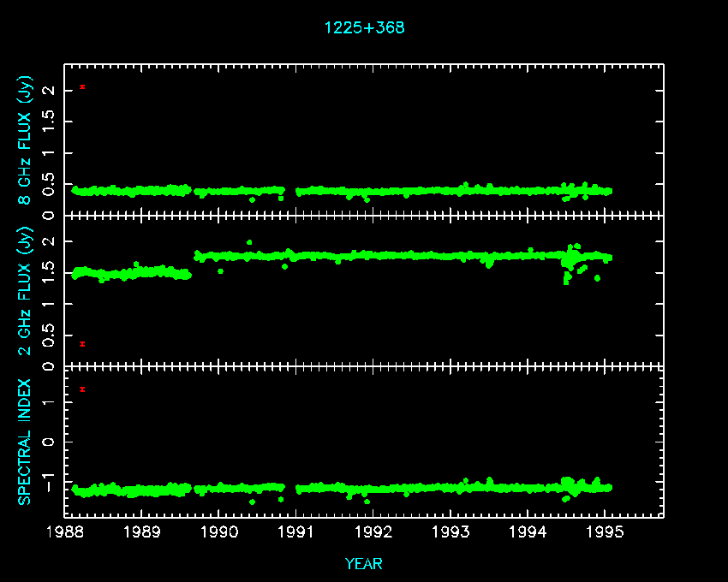This screenshot has height=582, width=728.
Task: Select the 1990 year tick label
Action: click(219, 532)
